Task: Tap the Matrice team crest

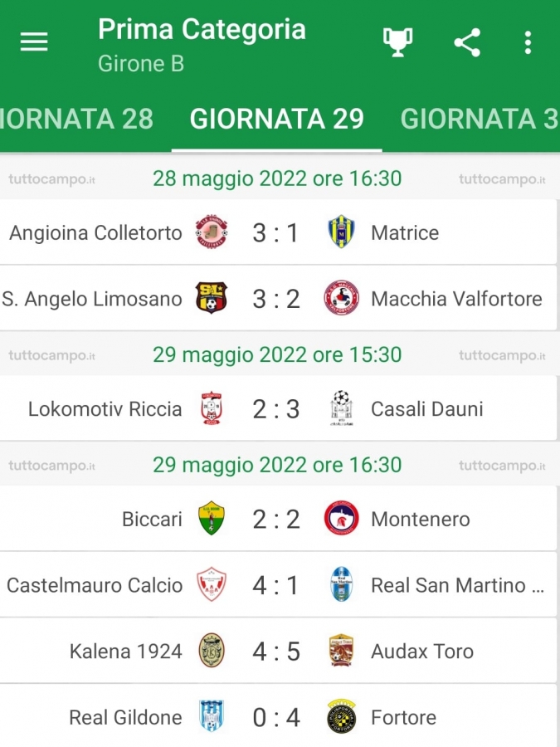Action: [342, 232]
